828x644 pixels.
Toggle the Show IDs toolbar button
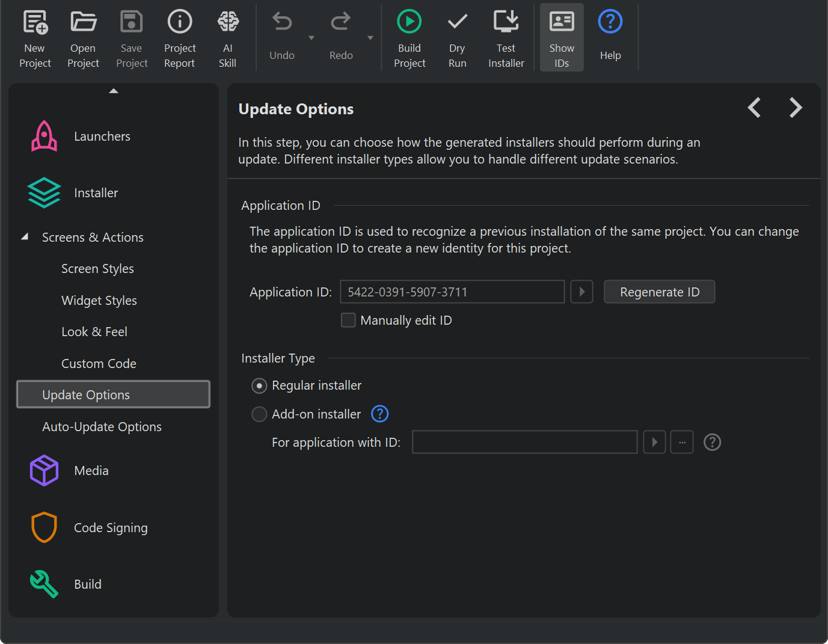[562, 37]
